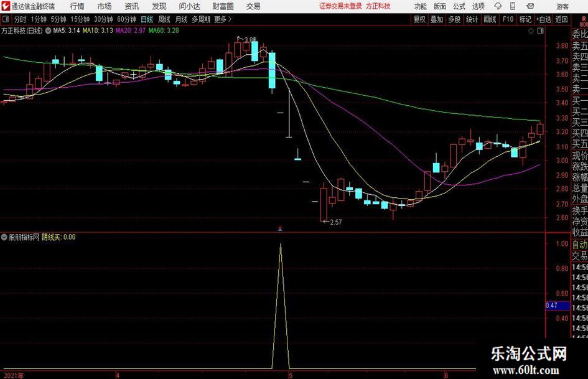Click the MA20: 2.97 indicator label
Image resolution: width=588 pixels, height=379 pixels.
pos(131,30)
